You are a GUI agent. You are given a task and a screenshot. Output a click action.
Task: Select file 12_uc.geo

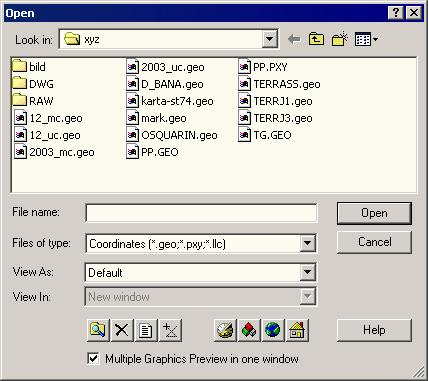(47, 135)
